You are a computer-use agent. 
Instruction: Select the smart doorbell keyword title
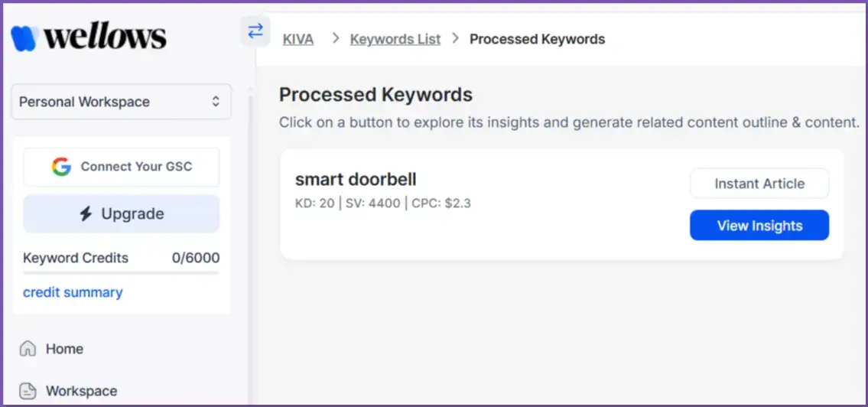pos(356,180)
